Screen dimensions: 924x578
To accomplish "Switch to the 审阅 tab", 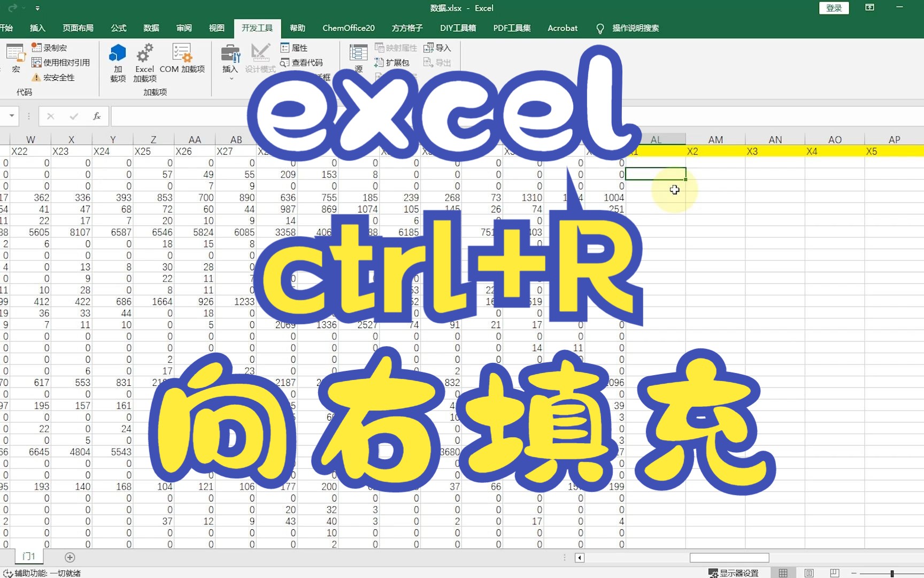I will (x=184, y=28).
